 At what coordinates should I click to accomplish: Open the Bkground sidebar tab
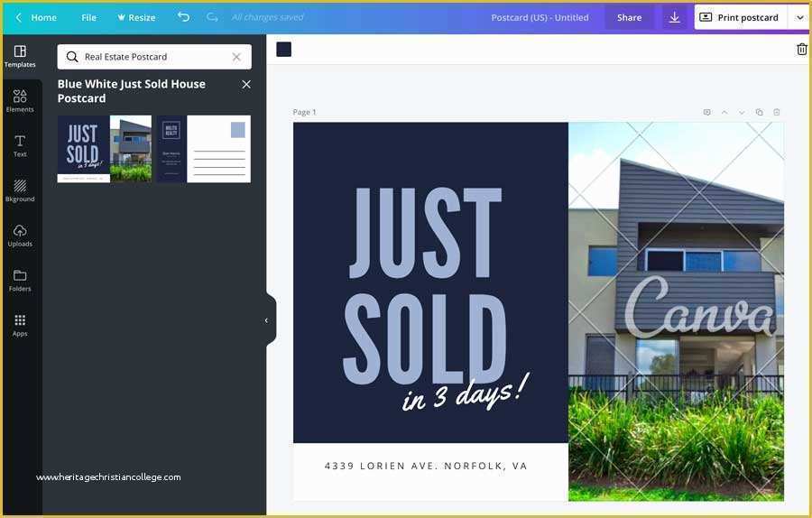[20, 190]
